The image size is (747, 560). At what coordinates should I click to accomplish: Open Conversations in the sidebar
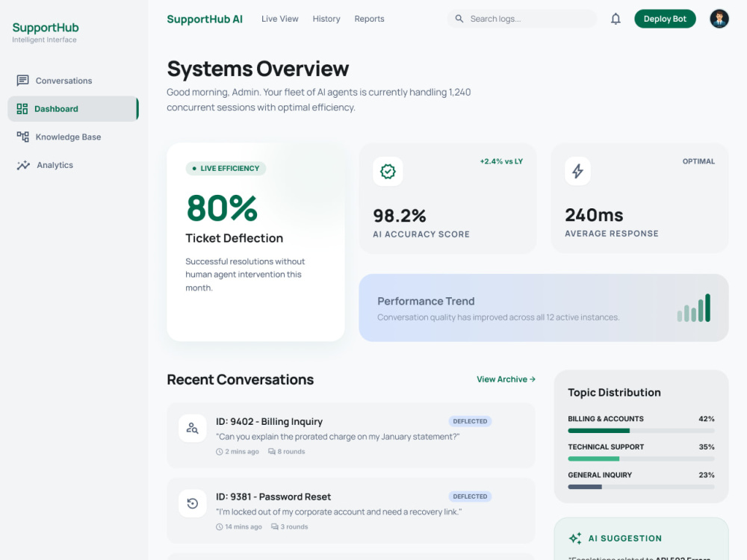click(x=73, y=81)
